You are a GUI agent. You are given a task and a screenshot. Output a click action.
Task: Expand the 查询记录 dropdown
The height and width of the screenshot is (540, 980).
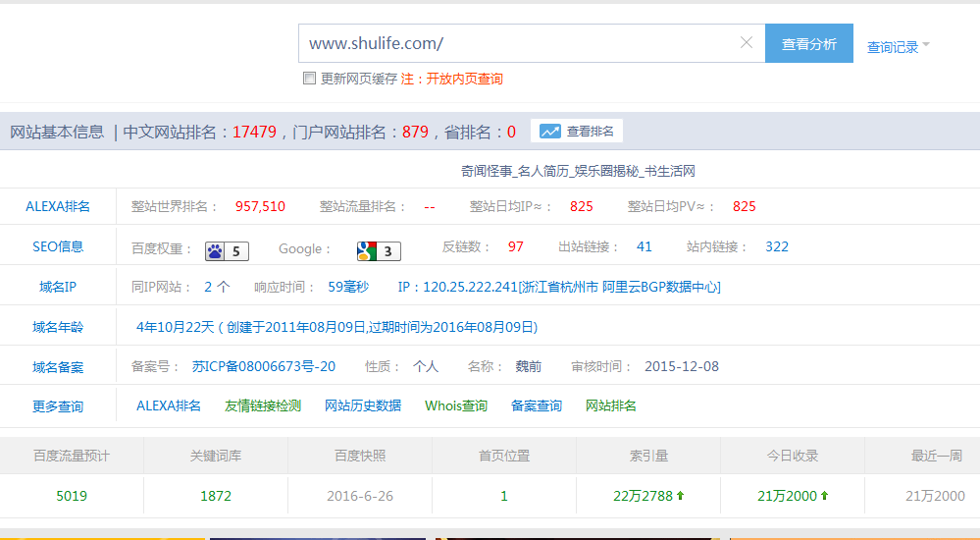click(x=898, y=46)
